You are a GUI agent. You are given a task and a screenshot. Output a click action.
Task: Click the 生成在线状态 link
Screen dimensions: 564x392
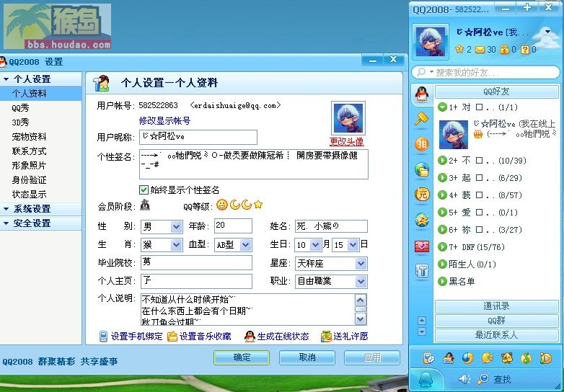(283, 337)
